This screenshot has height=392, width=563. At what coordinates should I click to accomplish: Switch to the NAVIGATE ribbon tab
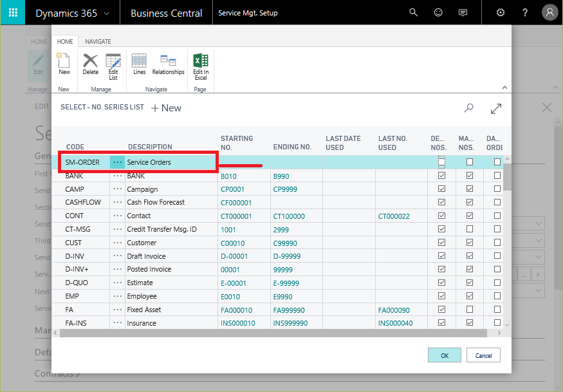pos(98,42)
